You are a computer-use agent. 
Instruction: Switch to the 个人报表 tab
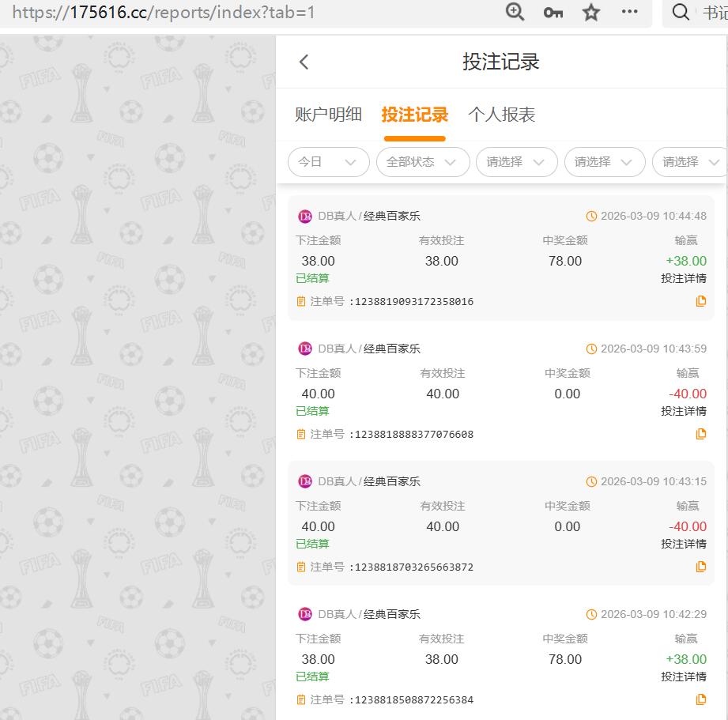click(x=504, y=114)
